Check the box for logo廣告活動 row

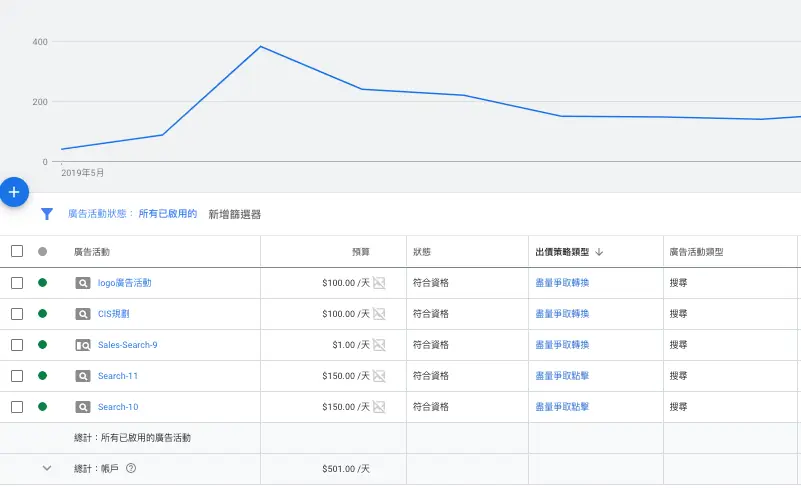(17, 283)
